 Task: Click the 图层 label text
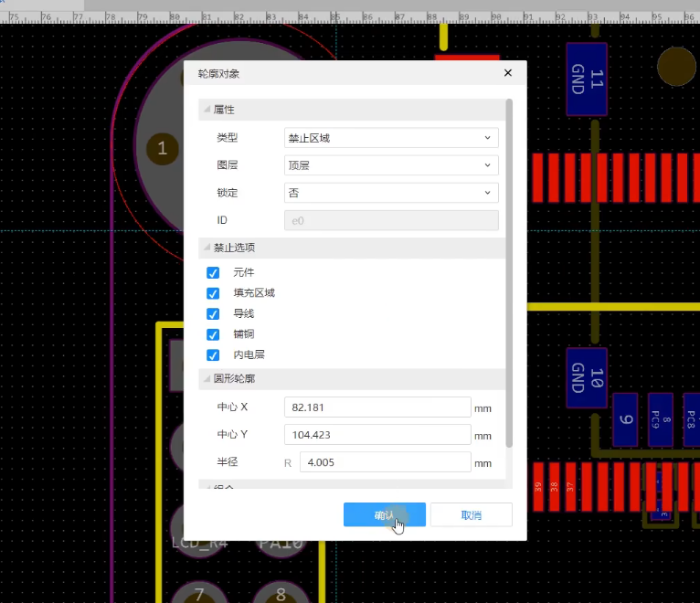[x=228, y=165]
